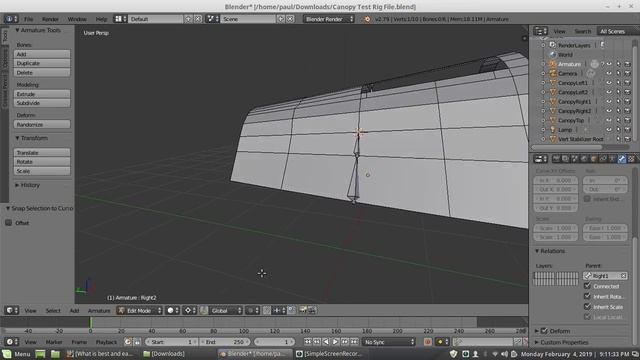This screenshot has width=640, height=360.
Task: Open the No Sync dropdown
Action: pyautogui.click(x=389, y=342)
